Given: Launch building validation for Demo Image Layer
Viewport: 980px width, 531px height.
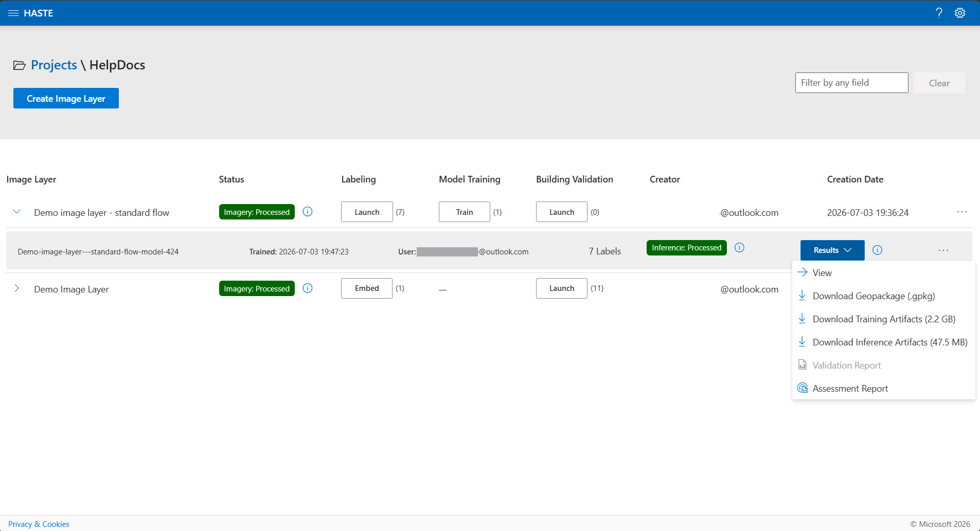Looking at the screenshot, I should [x=561, y=288].
